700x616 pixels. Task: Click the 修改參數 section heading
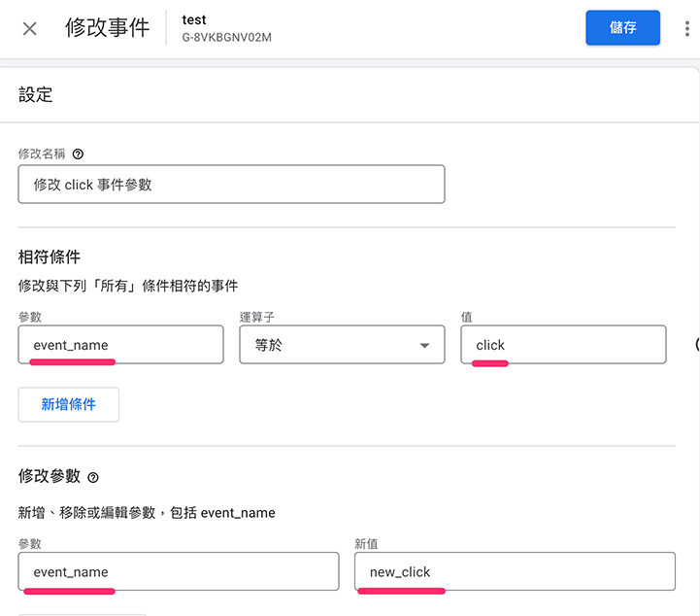[x=50, y=477]
